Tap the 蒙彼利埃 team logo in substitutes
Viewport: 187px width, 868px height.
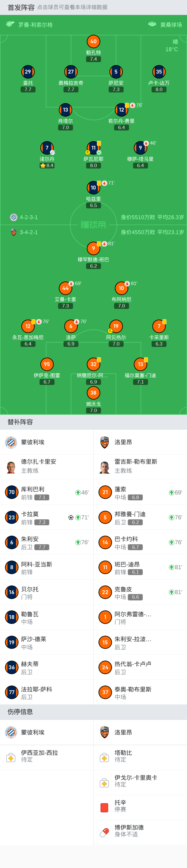pos(11,442)
